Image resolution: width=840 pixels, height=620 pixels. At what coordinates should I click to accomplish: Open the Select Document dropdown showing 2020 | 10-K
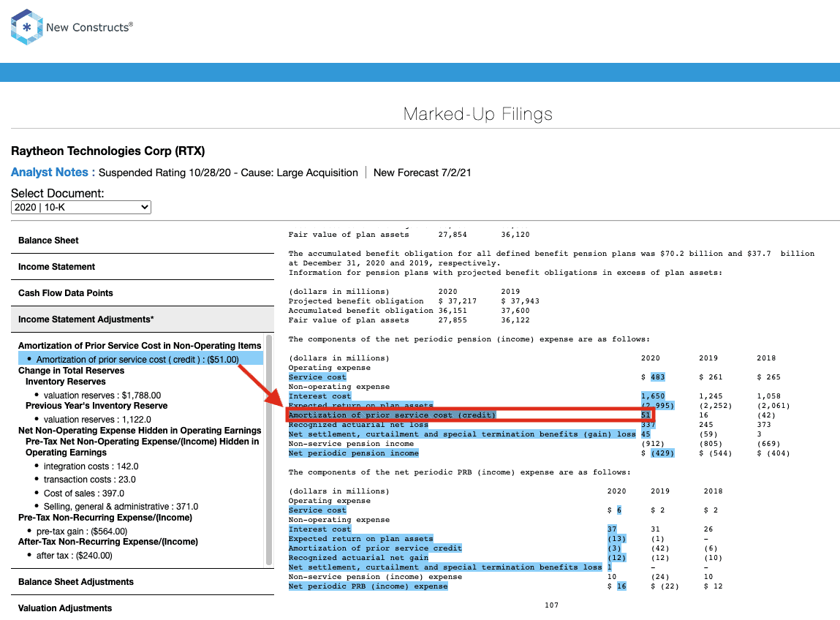coord(81,208)
